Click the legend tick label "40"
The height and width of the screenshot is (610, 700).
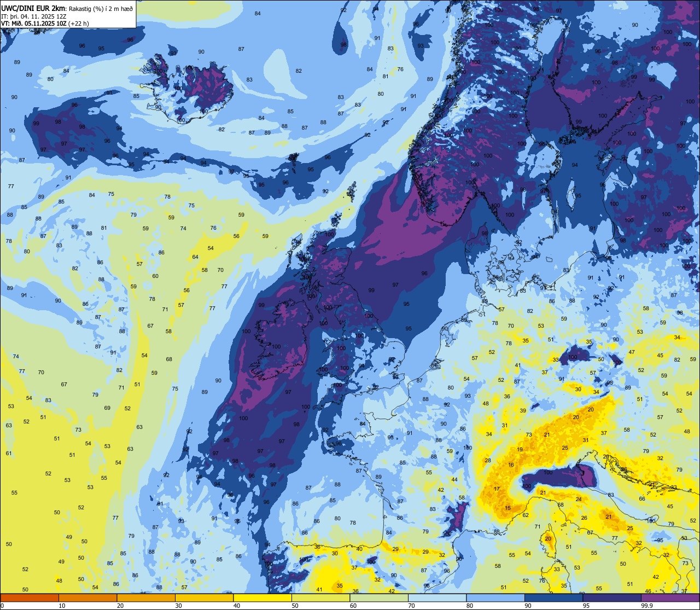[x=237, y=606]
